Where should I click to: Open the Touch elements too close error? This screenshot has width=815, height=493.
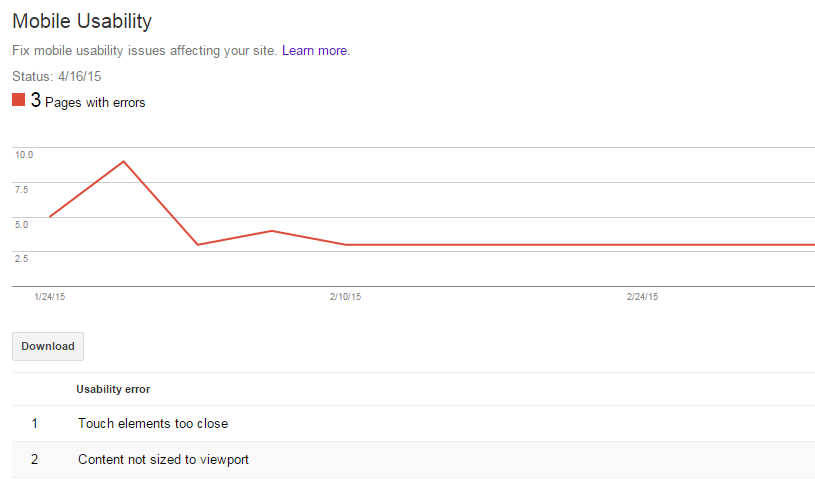(153, 423)
